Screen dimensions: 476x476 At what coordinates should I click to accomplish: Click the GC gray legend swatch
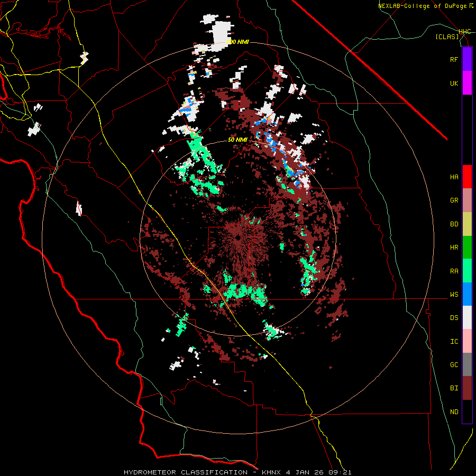pyautogui.click(x=467, y=364)
